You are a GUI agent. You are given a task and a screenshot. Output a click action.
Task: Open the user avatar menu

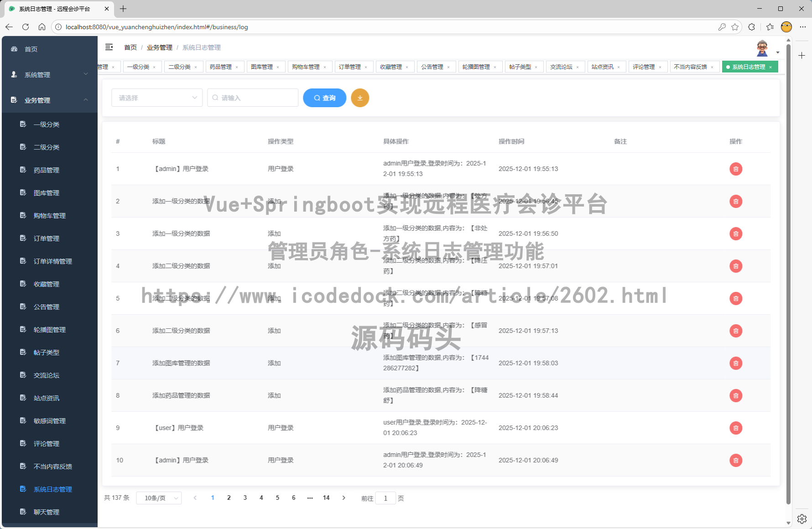[762, 47]
